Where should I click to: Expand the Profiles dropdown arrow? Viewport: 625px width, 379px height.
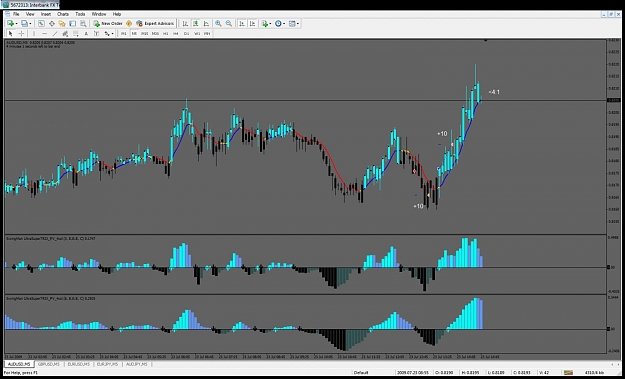(x=30, y=24)
